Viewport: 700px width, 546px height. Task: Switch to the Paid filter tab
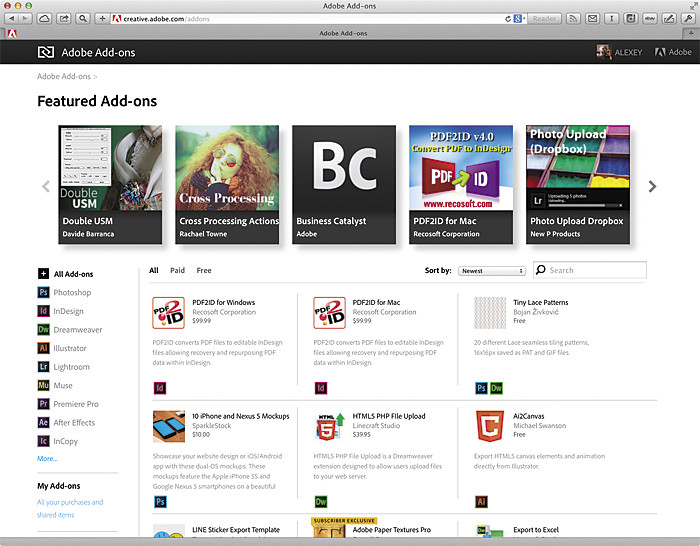point(177,270)
